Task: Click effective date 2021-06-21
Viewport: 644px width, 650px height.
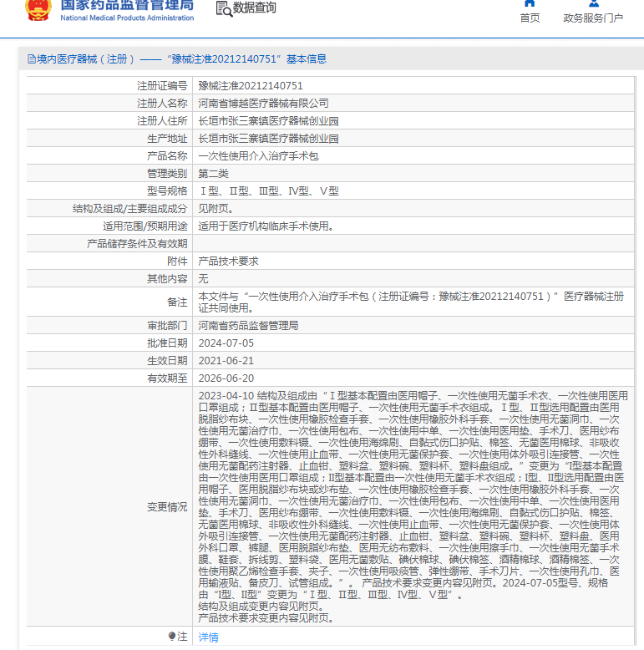Action: pos(226,361)
